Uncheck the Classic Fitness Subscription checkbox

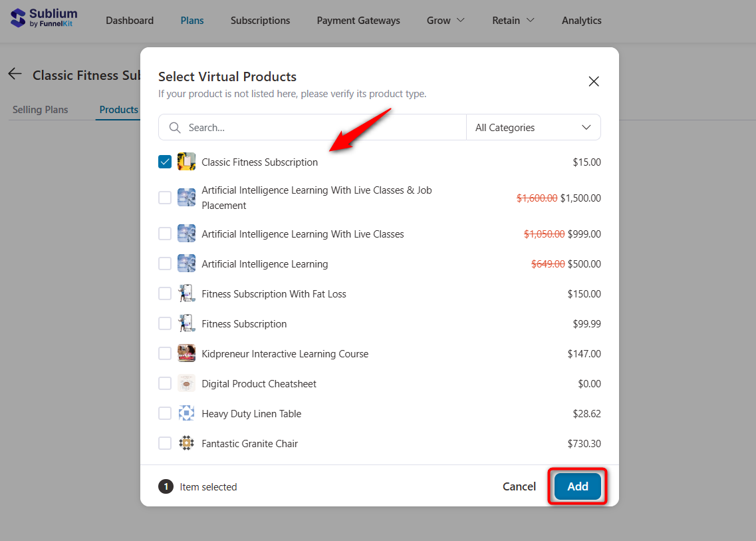164,161
